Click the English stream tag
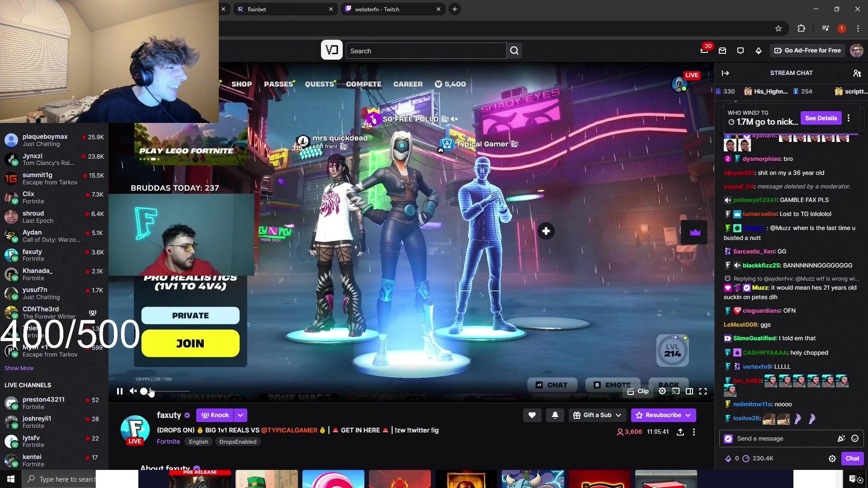 click(x=198, y=442)
